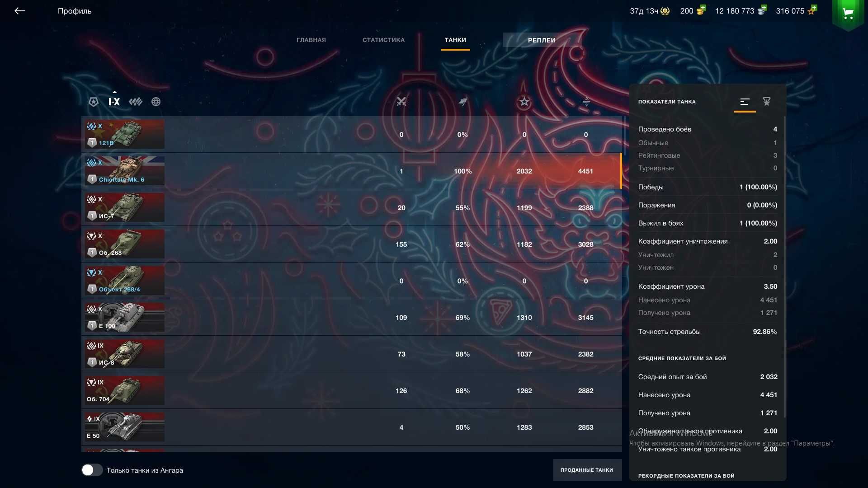Click the Коэффициент уничтожения row
The height and width of the screenshot is (488, 868).
tap(708, 241)
